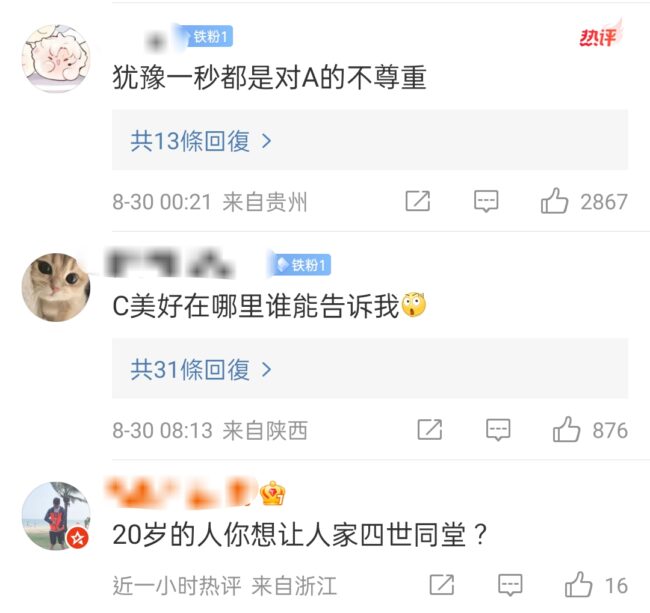Image resolution: width=650 pixels, height=613 pixels.
Task: Open comment text 20岁的人你想让人家四世同堂
Action: (299, 535)
